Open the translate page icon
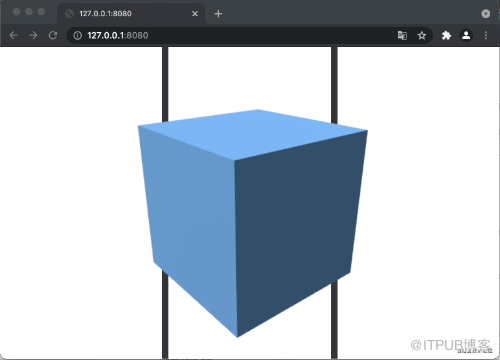 [x=402, y=35]
